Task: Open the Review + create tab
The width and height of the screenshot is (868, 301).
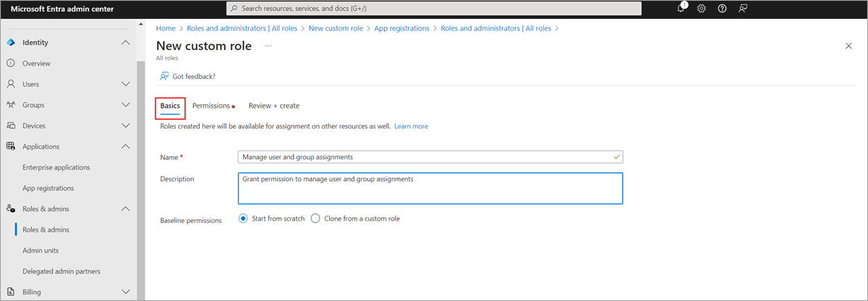Action: (x=273, y=106)
